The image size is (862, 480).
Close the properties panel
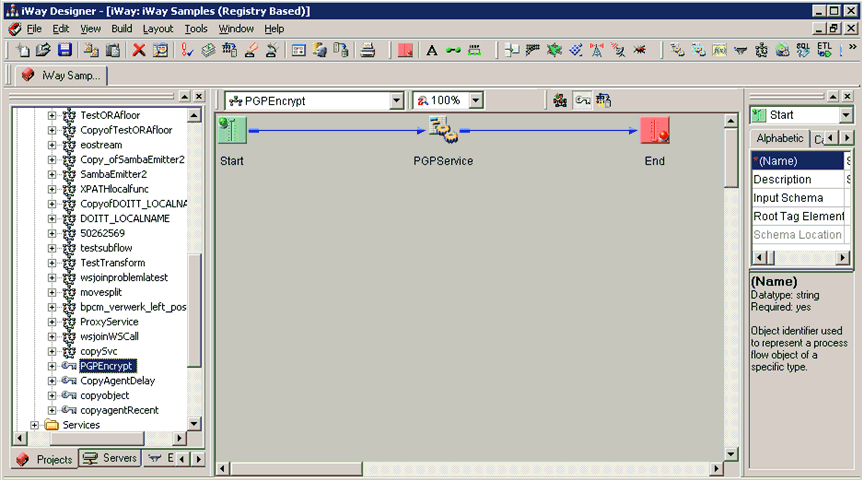click(848, 96)
